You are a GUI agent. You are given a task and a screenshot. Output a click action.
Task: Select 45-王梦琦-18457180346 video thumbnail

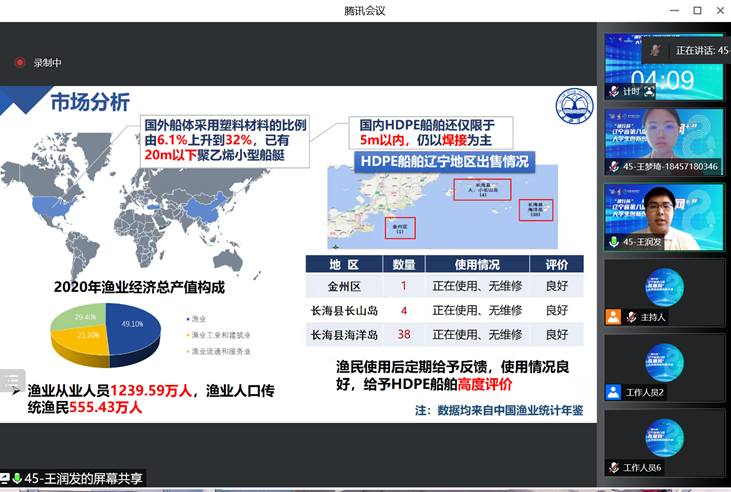click(x=664, y=142)
